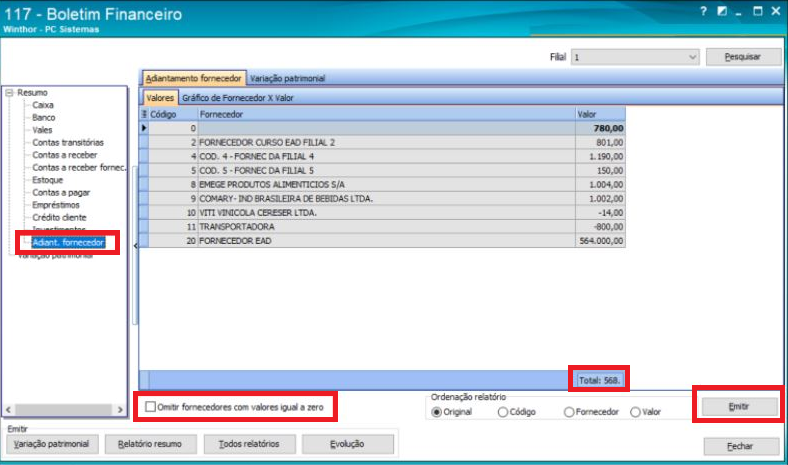
Task: Click the Variação patrimonial emit button
Action: tap(52, 444)
